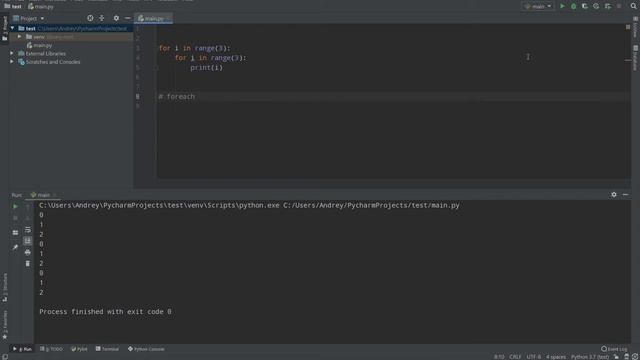Viewport: 640px width, 360px height.
Task: Click the line:column position in status bar
Action: pyautogui.click(x=499, y=357)
